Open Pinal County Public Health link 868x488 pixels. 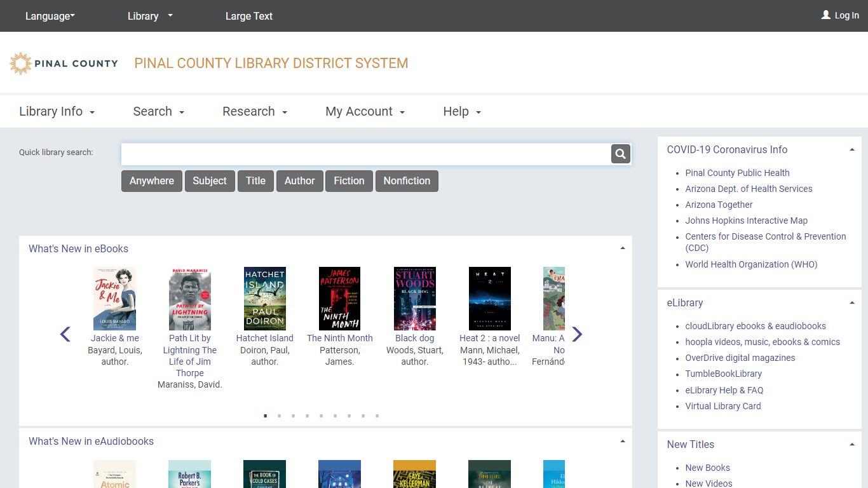pyautogui.click(x=737, y=173)
